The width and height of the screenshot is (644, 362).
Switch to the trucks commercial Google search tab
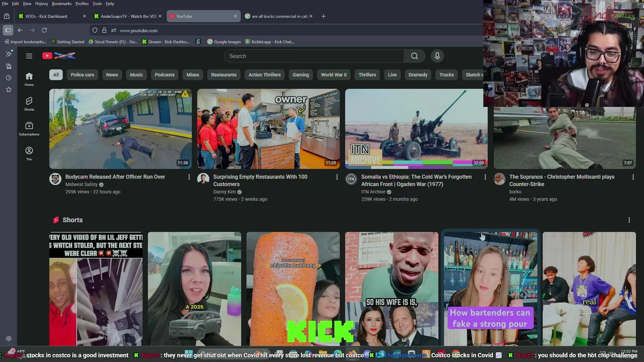point(278,16)
